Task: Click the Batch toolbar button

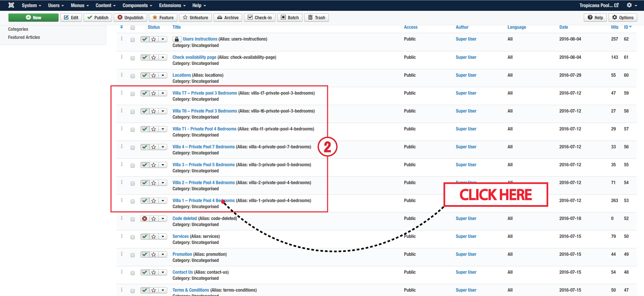Action: point(290,18)
